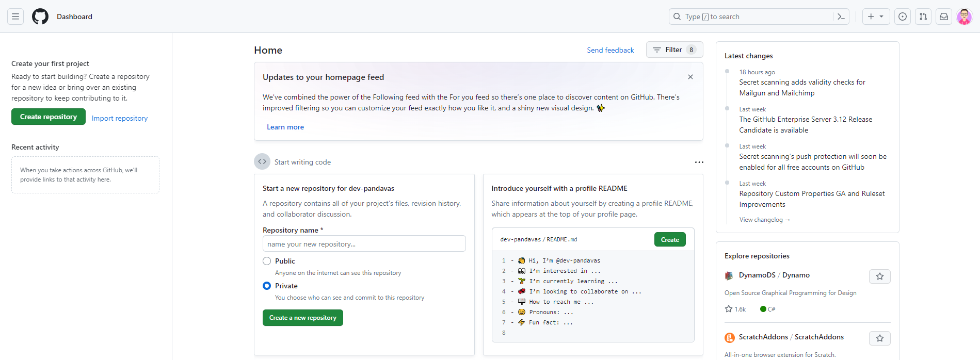This screenshot has height=360, width=980.
Task: Click the Dashboard title link
Action: (x=74, y=17)
